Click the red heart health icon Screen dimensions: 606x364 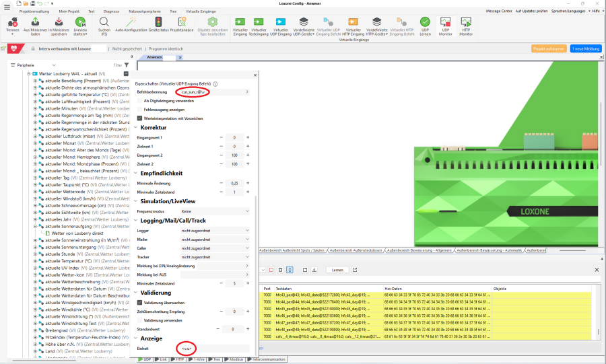14,48
